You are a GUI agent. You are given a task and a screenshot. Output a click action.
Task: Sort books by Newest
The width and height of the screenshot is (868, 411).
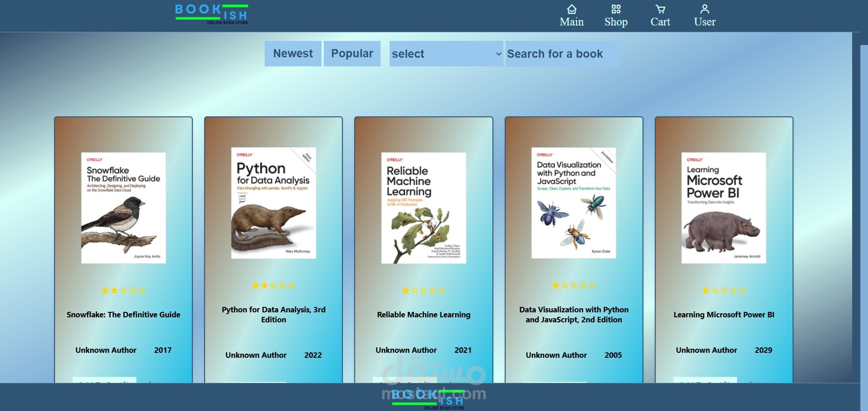point(293,54)
